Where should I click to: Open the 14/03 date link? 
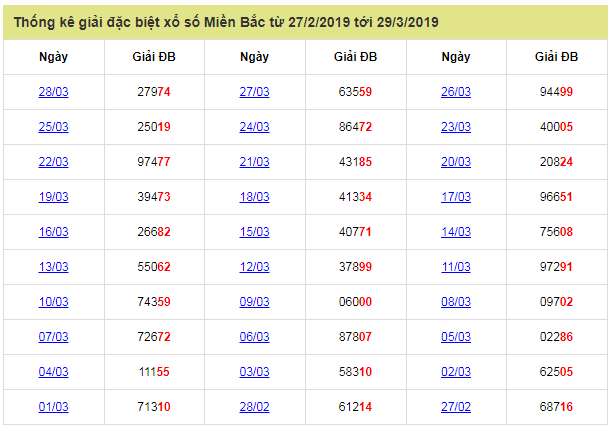point(455,232)
